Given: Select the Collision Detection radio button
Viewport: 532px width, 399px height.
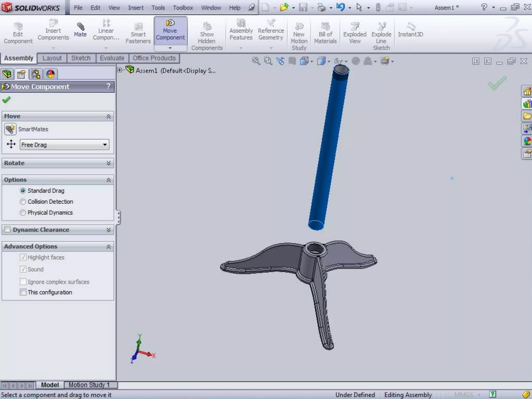Looking at the screenshot, I should (x=23, y=202).
